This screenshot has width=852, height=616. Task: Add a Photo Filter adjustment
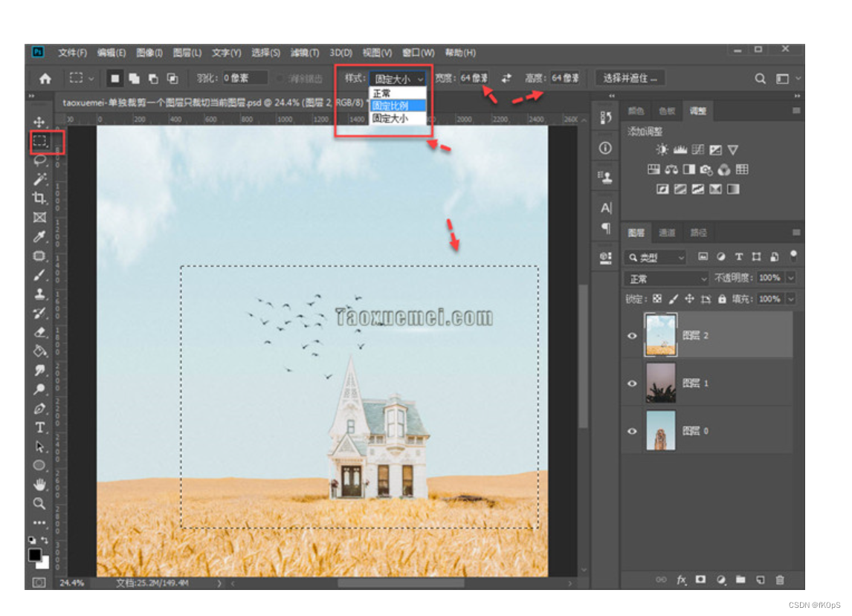tap(706, 169)
